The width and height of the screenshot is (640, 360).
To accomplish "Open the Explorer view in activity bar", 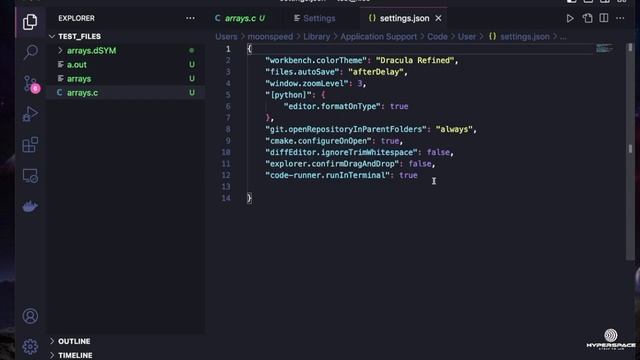I will [x=30, y=22].
